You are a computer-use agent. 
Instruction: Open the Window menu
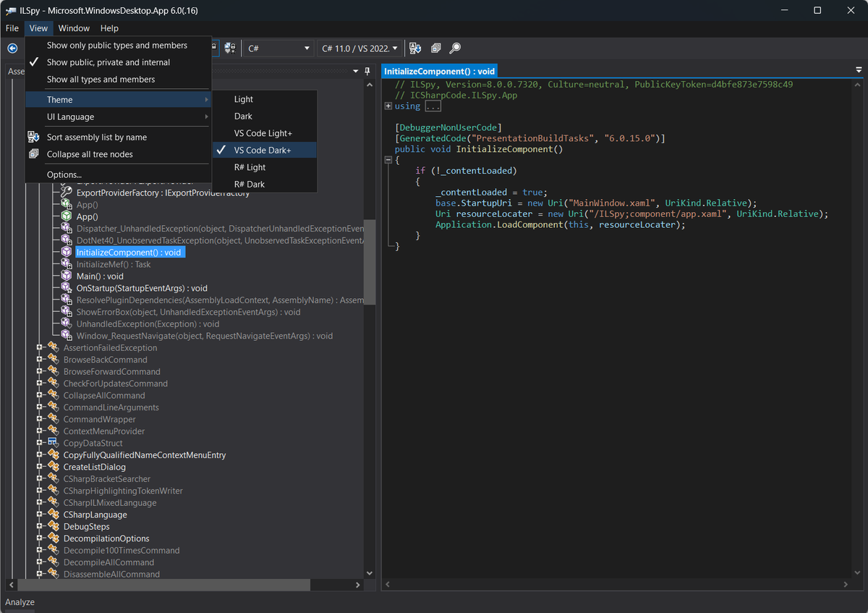[74, 28]
